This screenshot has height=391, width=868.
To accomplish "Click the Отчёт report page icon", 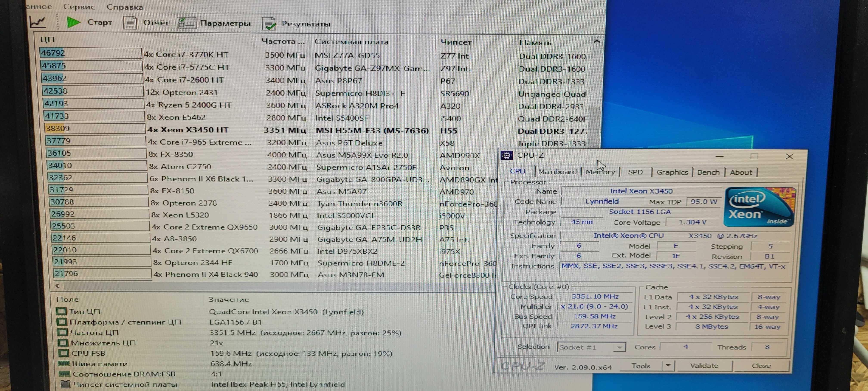I will (x=130, y=23).
